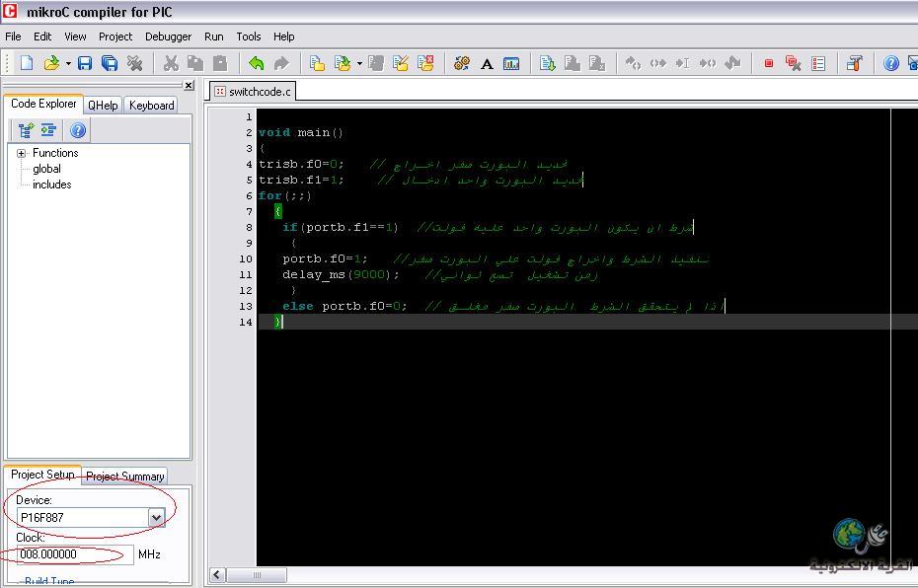Click the Step Into debugger icon

tap(633, 62)
